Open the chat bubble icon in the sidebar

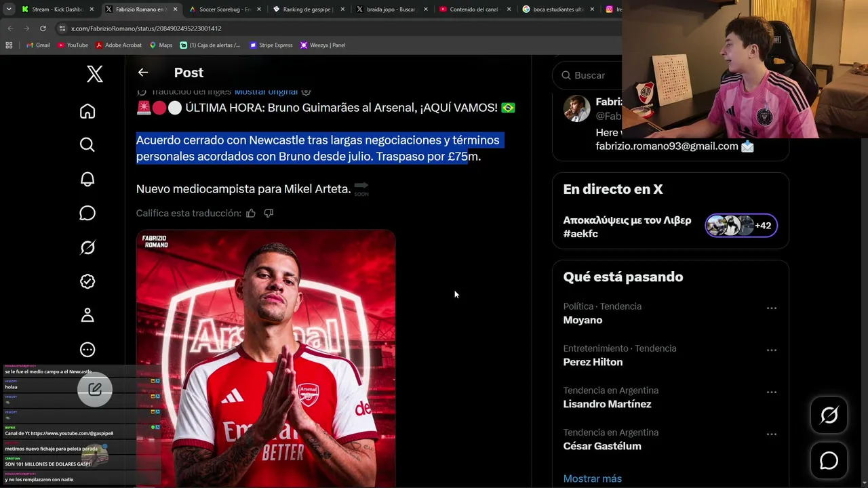pos(87,213)
